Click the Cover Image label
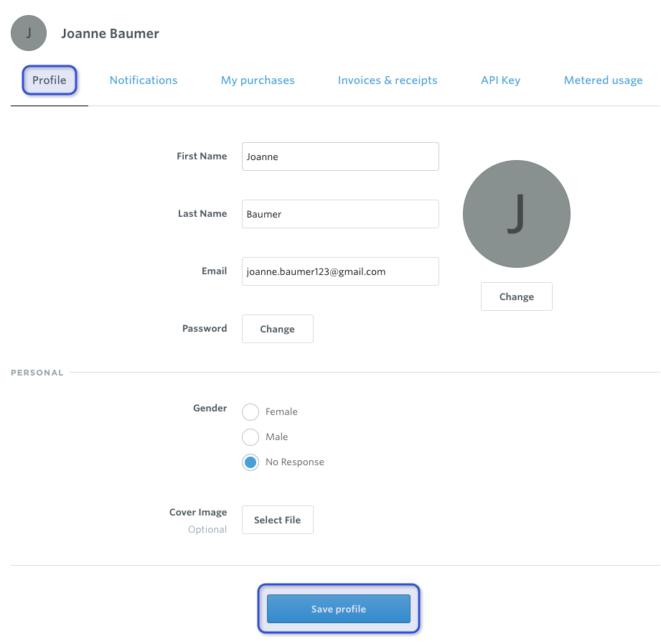This screenshot has height=644, width=661. (x=198, y=512)
